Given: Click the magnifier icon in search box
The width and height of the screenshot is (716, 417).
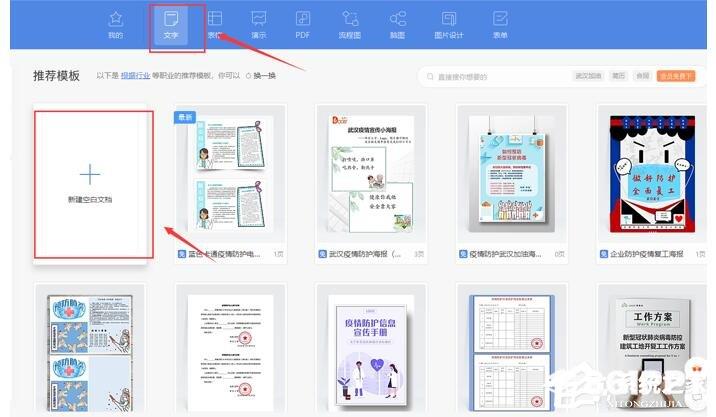Looking at the screenshot, I should click(430, 77).
